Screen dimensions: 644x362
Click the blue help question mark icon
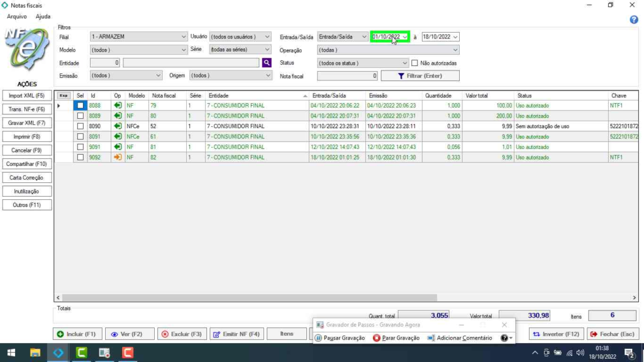[x=634, y=19]
